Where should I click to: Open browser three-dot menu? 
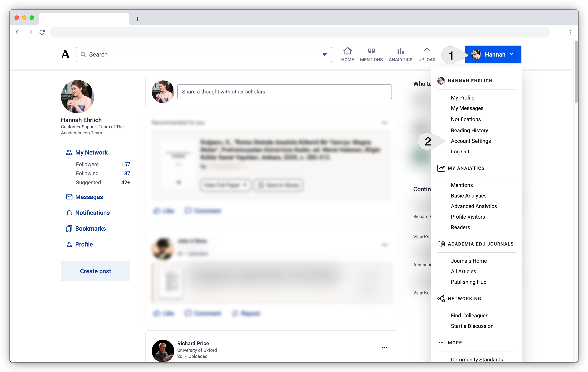coord(570,32)
